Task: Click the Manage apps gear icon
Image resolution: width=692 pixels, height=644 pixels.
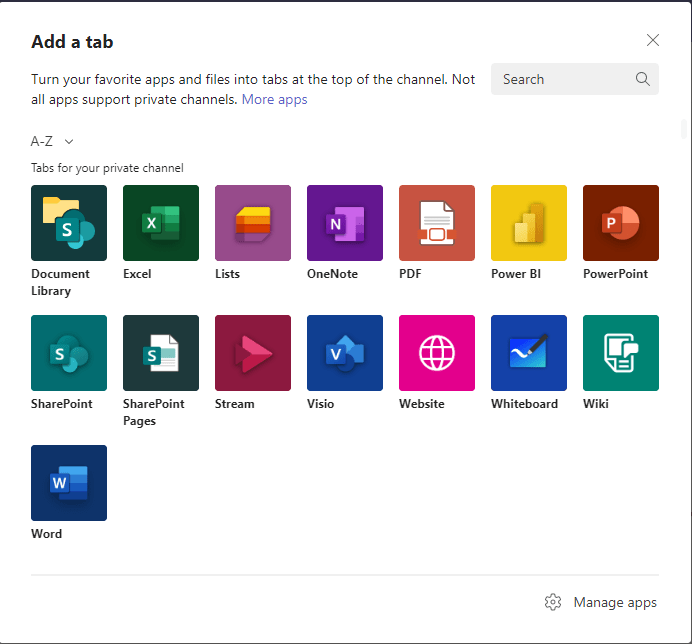Action: pos(553,602)
